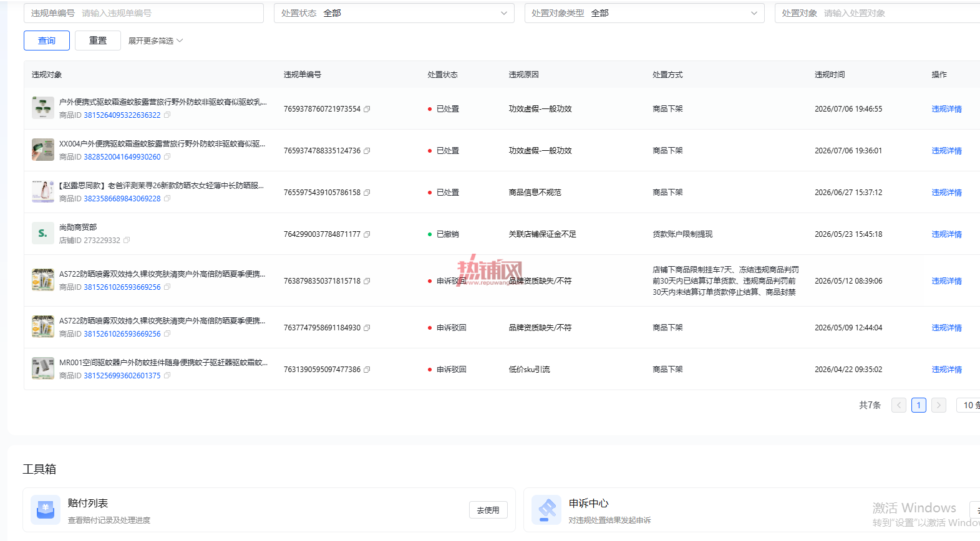Open the 处置状态 dropdown
Viewport: 980px width, 541px height.
[394, 13]
